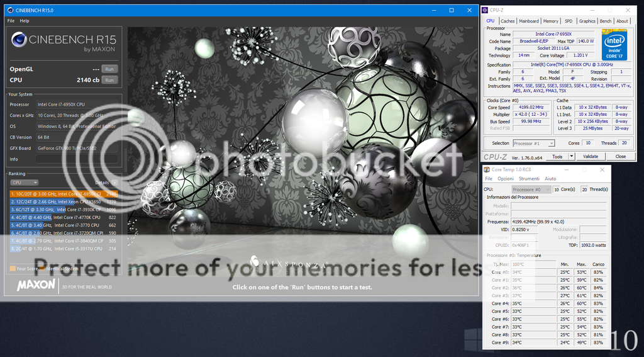Run the CPU benchmark test
Viewport: 644px width, 357px height.
click(x=109, y=80)
